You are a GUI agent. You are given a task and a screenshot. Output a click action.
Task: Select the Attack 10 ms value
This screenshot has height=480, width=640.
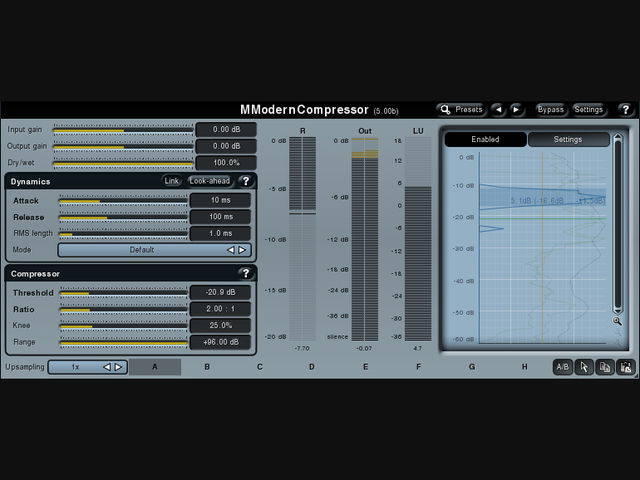(x=220, y=200)
